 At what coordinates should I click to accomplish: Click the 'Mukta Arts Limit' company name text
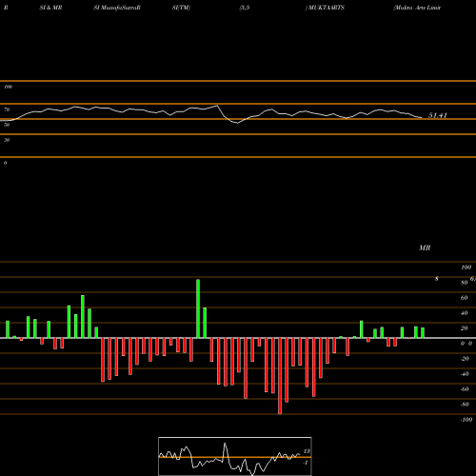pos(417,8)
